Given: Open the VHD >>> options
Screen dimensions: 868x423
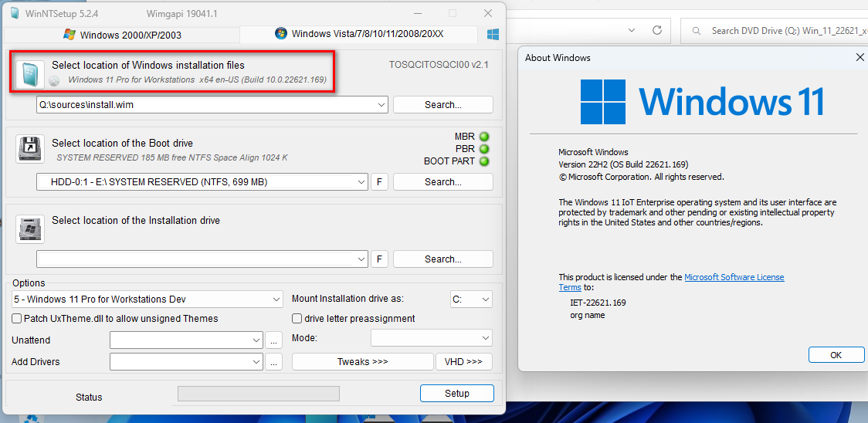Looking at the screenshot, I should click(464, 361).
